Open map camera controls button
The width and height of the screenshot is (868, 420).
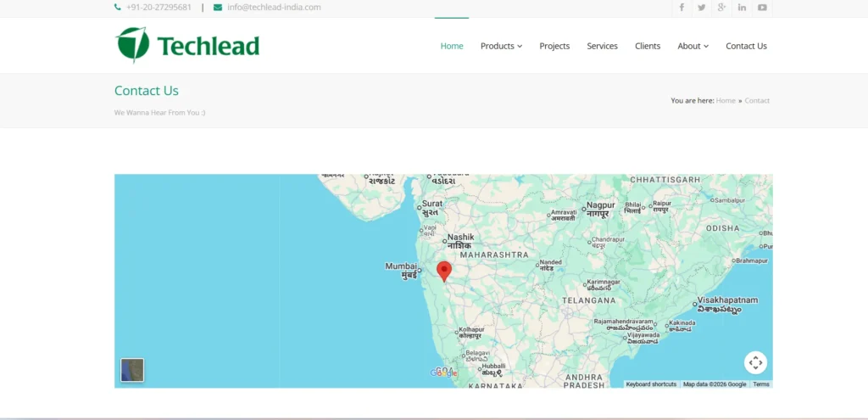(755, 363)
